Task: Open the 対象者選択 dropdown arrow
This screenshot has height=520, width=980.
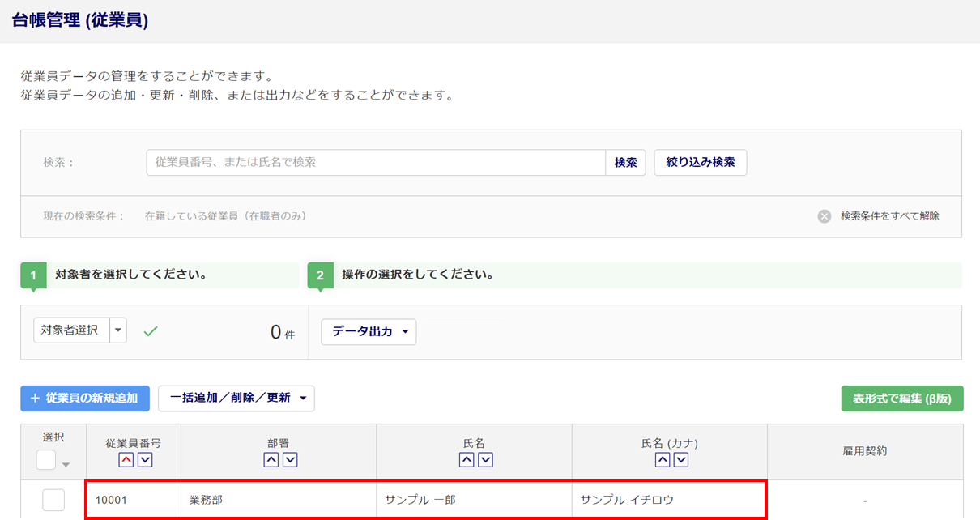Action: coord(118,330)
